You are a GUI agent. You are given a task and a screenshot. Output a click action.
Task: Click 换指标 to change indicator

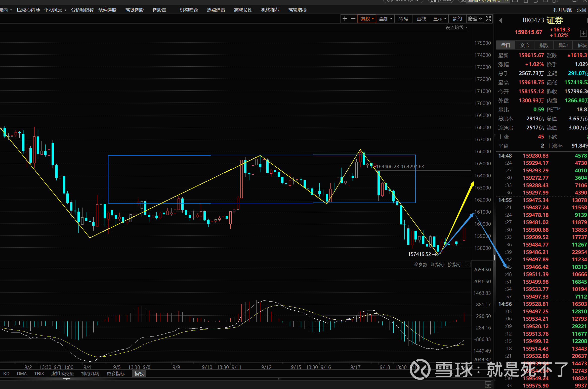pos(454,265)
